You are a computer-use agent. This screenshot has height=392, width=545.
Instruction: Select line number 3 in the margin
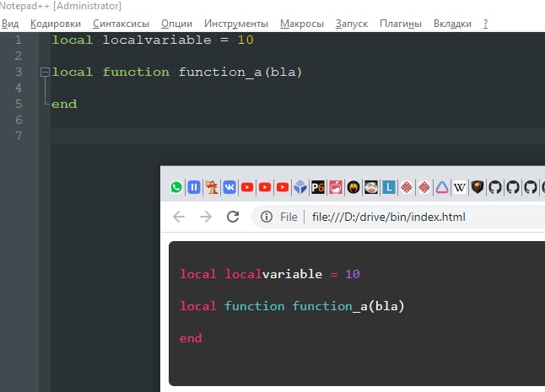pos(18,72)
